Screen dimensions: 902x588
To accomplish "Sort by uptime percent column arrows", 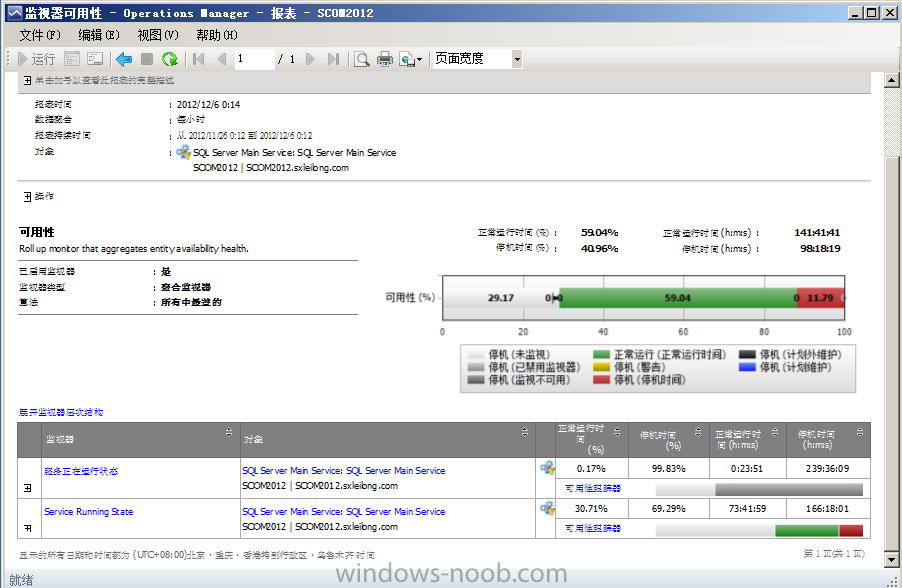I will (617, 432).
